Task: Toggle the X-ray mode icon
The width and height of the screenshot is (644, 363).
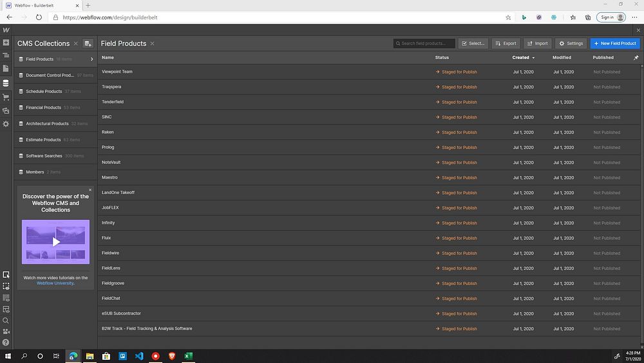Action: coord(6,286)
